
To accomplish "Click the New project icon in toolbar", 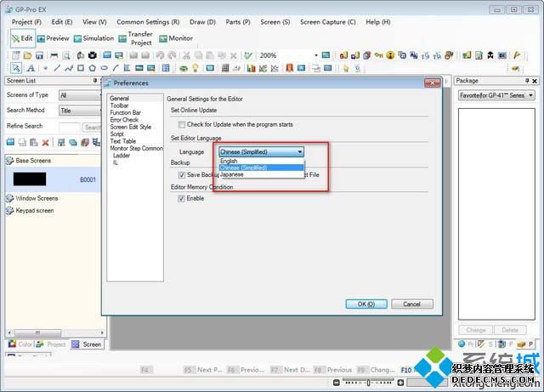I will pyautogui.click(x=16, y=55).
